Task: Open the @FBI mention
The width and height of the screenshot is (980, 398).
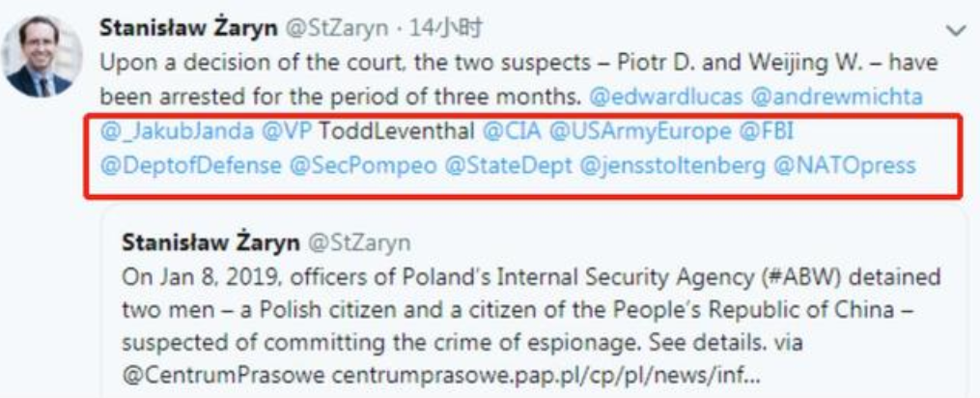Action: [767, 130]
